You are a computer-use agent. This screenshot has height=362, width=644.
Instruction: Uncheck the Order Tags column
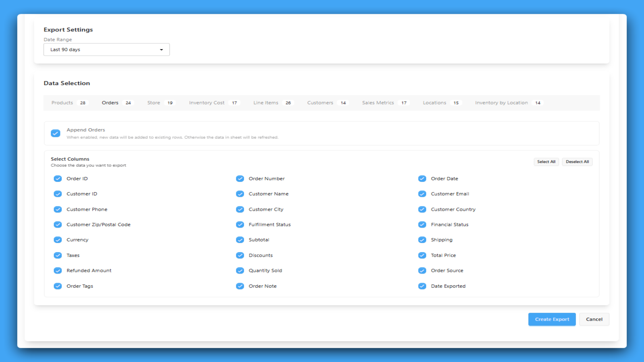pyautogui.click(x=58, y=286)
